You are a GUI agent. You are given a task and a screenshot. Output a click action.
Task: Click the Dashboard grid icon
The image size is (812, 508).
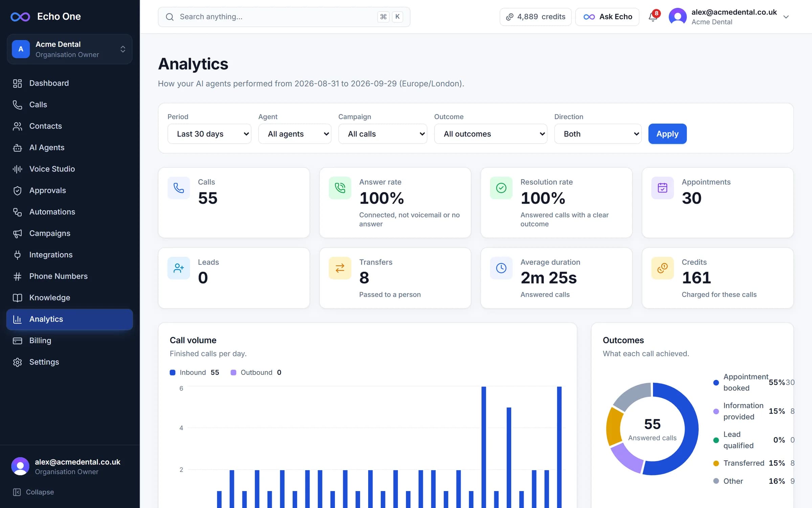coord(17,83)
